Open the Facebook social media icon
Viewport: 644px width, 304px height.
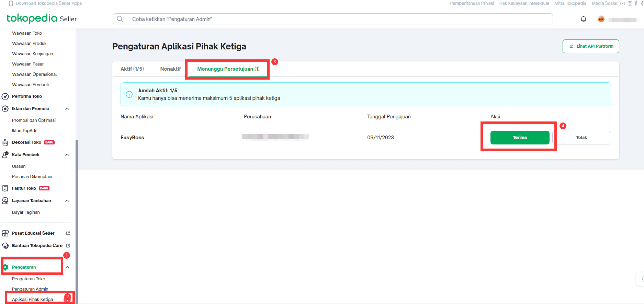pos(636,3)
